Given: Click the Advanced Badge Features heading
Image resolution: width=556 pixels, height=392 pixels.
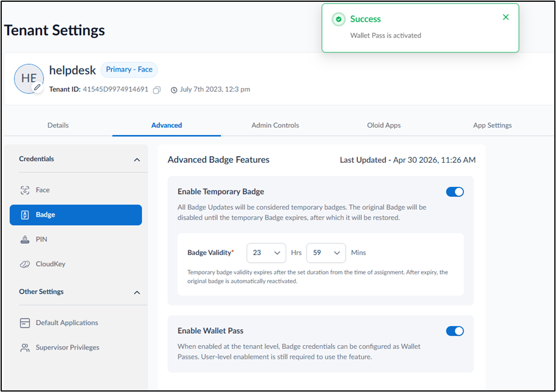Looking at the screenshot, I should (x=219, y=160).
